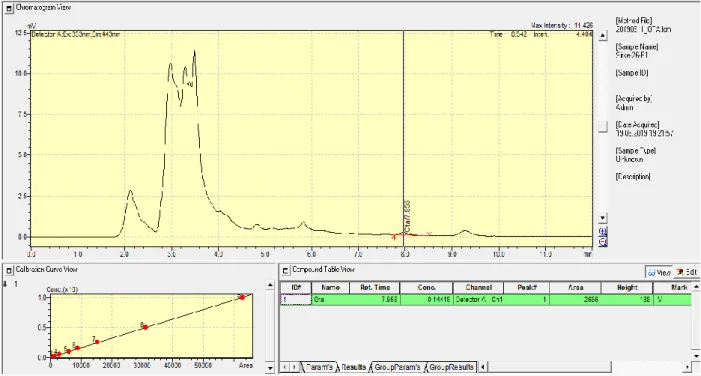
Task: Select the Area column header
Action: (x=575, y=287)
